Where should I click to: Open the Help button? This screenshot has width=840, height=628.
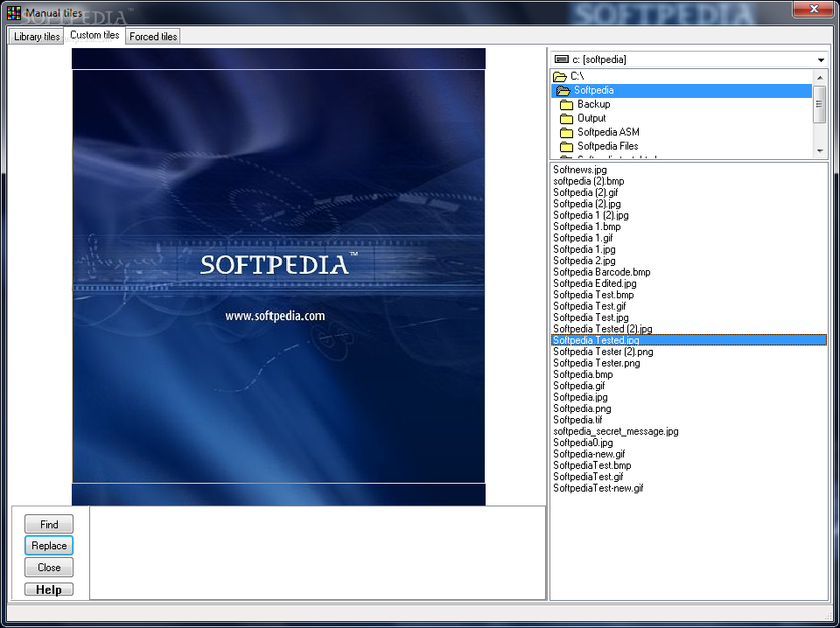(49, 590)
